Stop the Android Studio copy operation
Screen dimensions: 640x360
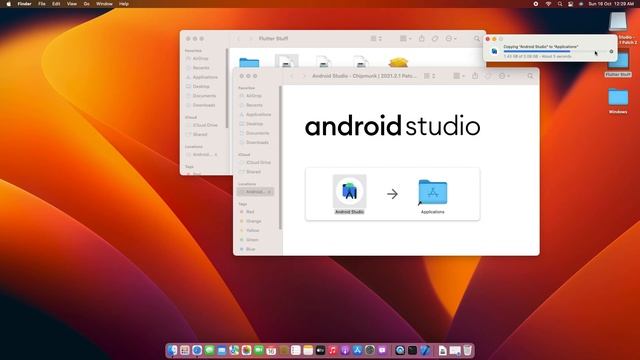tap(611, 51)
